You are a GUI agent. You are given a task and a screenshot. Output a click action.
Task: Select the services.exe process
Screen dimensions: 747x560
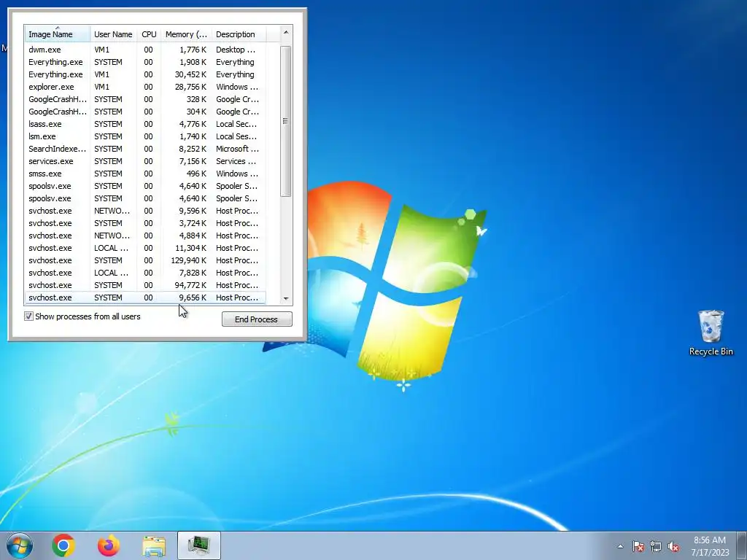pos(145,161)
